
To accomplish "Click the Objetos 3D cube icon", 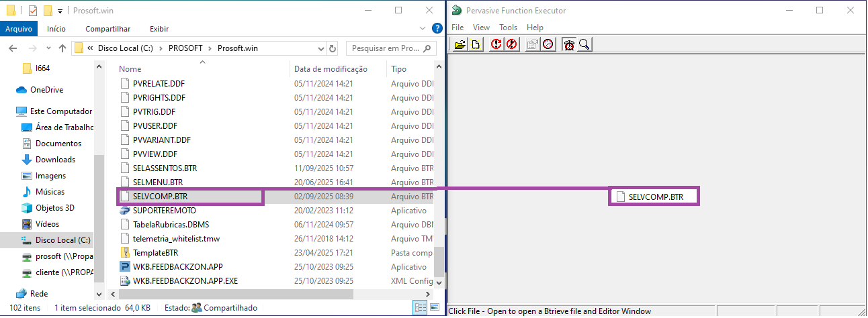I will click(x=27, y=208).
